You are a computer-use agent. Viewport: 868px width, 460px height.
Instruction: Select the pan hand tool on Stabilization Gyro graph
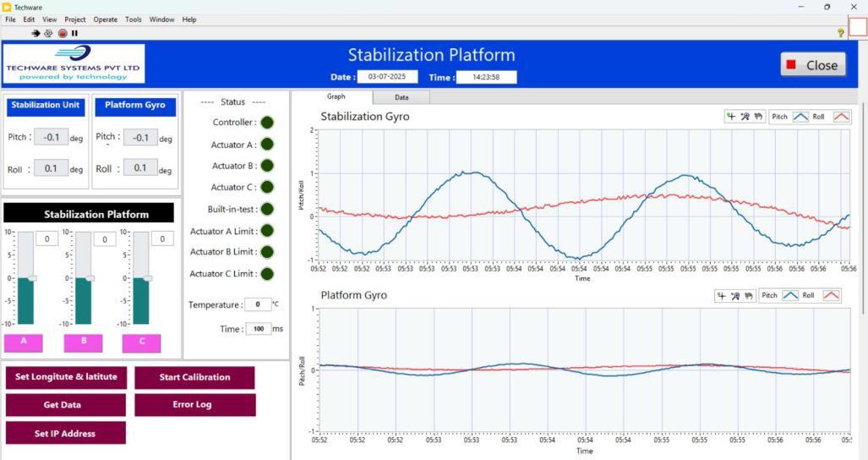(x=758, y=116)
